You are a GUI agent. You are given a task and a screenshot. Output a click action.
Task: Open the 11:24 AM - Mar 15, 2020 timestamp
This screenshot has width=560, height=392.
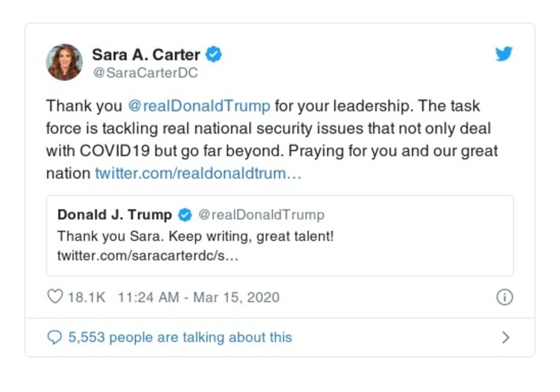click(198, 297)
